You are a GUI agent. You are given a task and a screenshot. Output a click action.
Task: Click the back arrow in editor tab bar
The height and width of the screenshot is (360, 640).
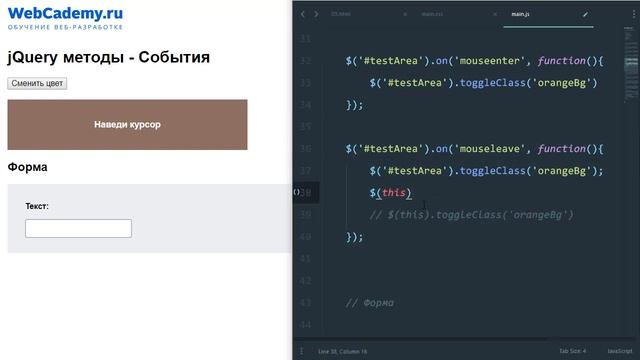click(x=302, y=14)
